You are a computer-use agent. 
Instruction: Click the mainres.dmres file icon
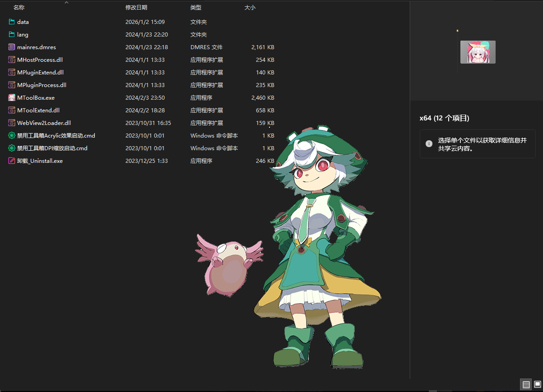coord(12,47)
